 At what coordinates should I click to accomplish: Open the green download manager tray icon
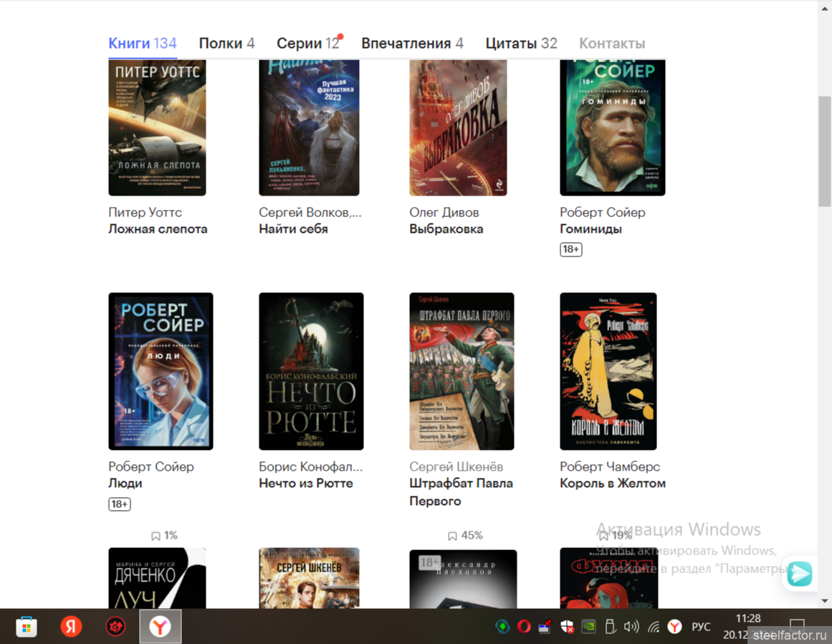coord(502,627)
